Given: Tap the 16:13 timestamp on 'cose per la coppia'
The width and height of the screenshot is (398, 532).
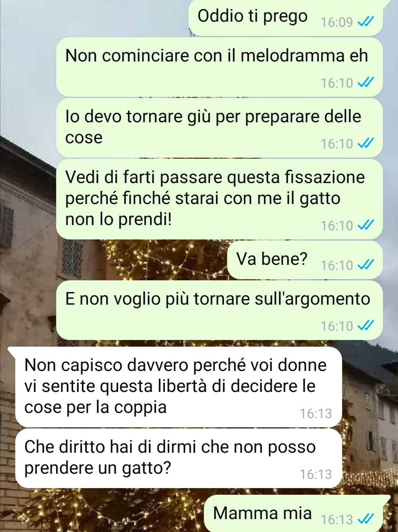Looking at the screenshot, I should pyautogui.click(x=316, y=413).
